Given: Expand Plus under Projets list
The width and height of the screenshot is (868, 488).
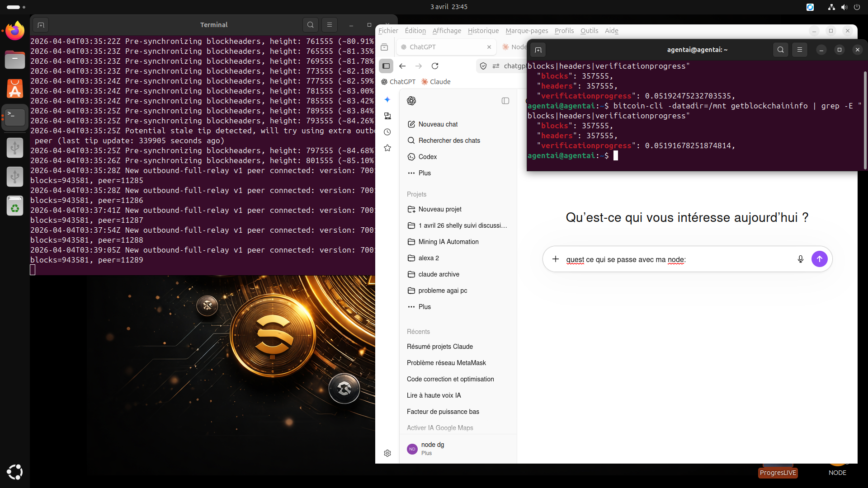Looking at the screenshot, I should pos(424,307).
